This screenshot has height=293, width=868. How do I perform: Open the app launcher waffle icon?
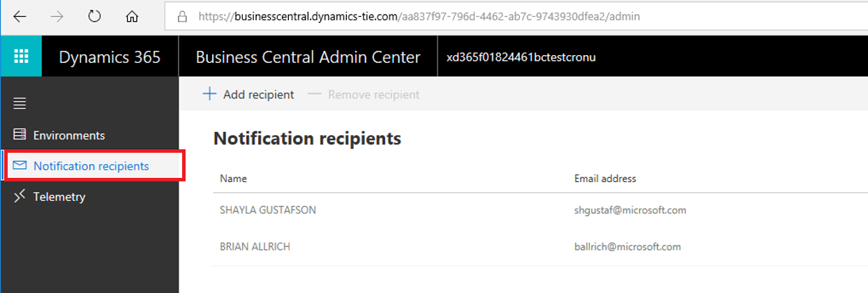(21, 57)
